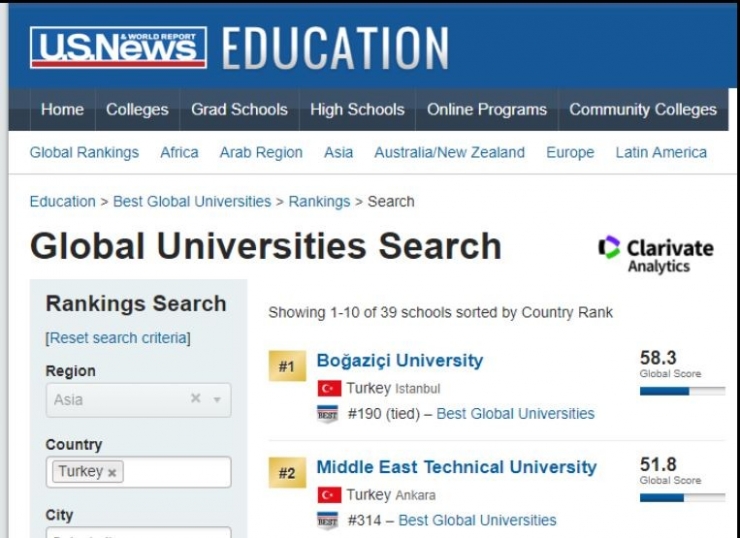The height and width of the screenshot is (538, 740).
Task: Select the Asia region link
Action: pyautogui.click(x=338, y=152)
